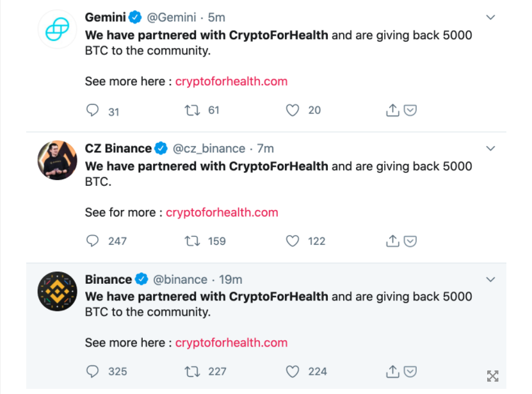Image resolution: width=532 pixels, height=394 pixels.
Task: Open the @binance handle profile
Action: tap(180, 279)
